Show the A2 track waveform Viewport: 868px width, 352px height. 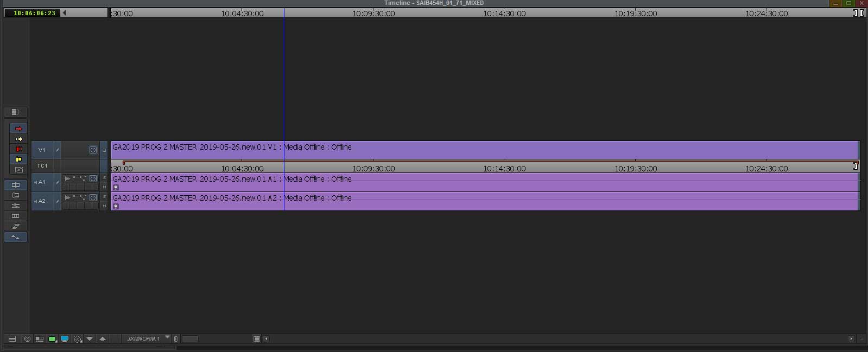click(x=67, y=197)
